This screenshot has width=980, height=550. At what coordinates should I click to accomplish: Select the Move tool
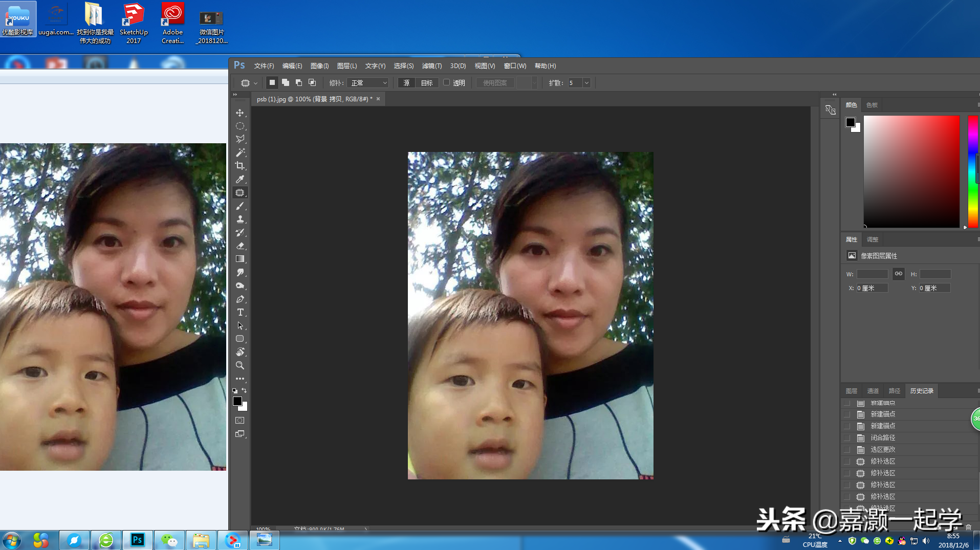point(239,113)
